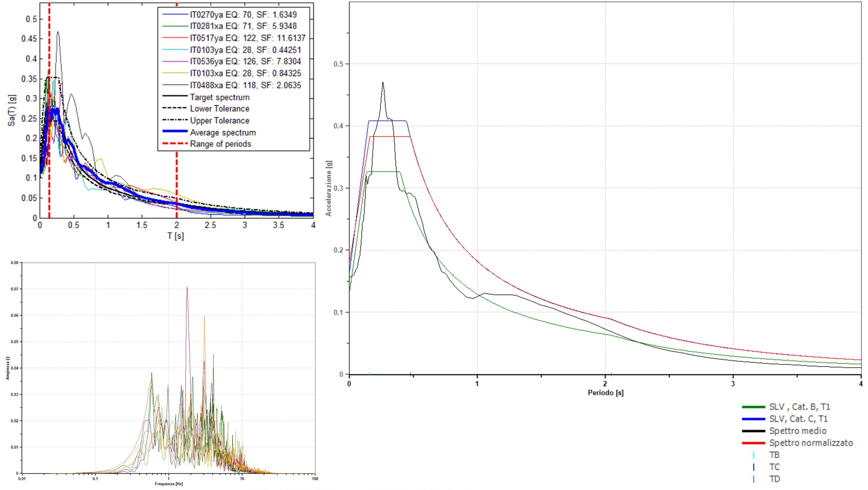Click the green SLV, Cat. B, T1 swatch
Screen dimensions: 868x490
[x=753, y=407]
